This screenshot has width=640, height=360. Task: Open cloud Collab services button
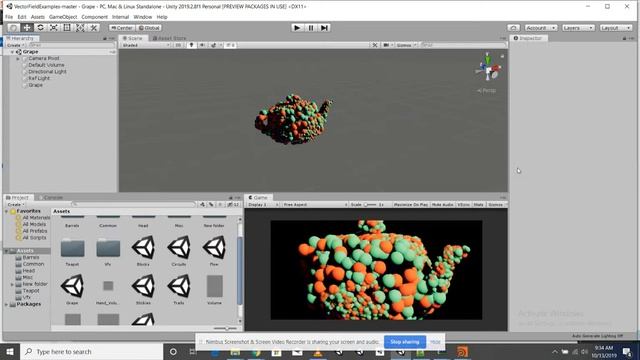coord(513,28)
